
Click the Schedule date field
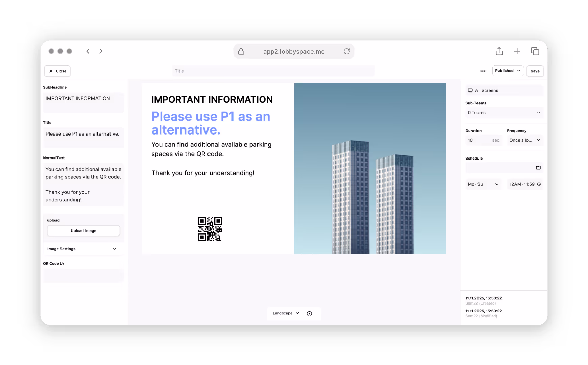(x=504, y=168)
